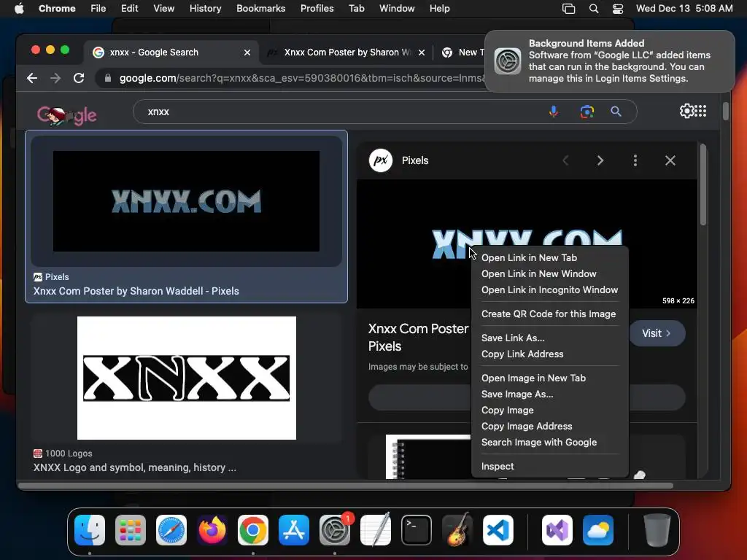Screen dimensions: 747x560
Task: Open Google Lens image search icon
Action: [x=587, y=112]
